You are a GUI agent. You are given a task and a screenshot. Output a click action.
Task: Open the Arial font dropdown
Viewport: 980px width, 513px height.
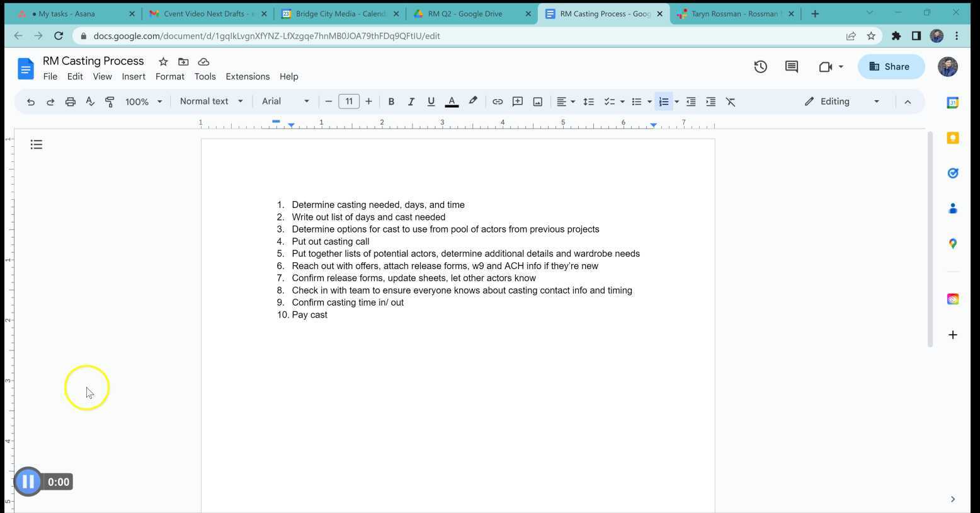pyautogui.click(x=285, y=101)
